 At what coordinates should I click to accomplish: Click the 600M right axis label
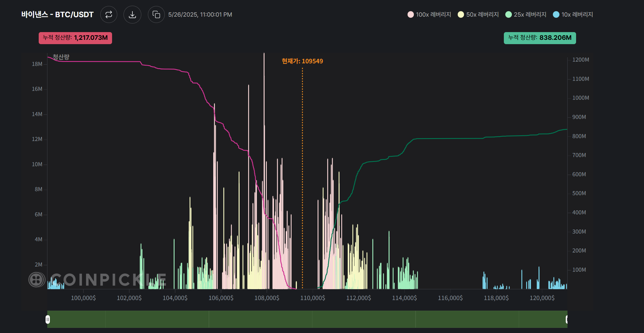579,175
